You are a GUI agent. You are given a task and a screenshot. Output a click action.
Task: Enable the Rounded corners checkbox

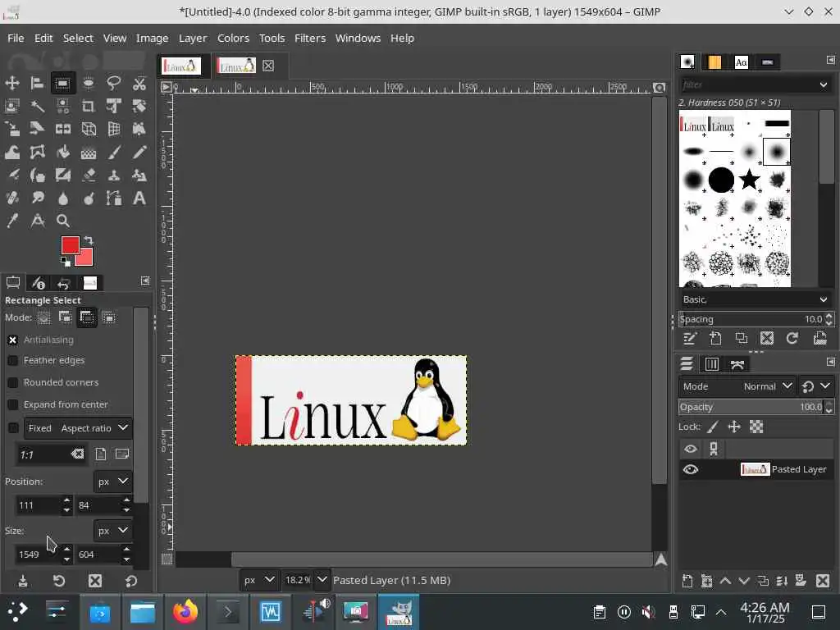tap(13, 382)
